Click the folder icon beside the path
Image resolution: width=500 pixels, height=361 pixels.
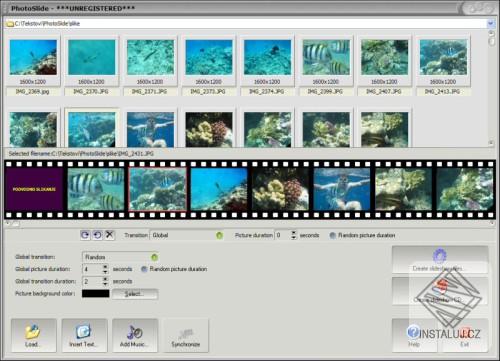coord(10,24)
